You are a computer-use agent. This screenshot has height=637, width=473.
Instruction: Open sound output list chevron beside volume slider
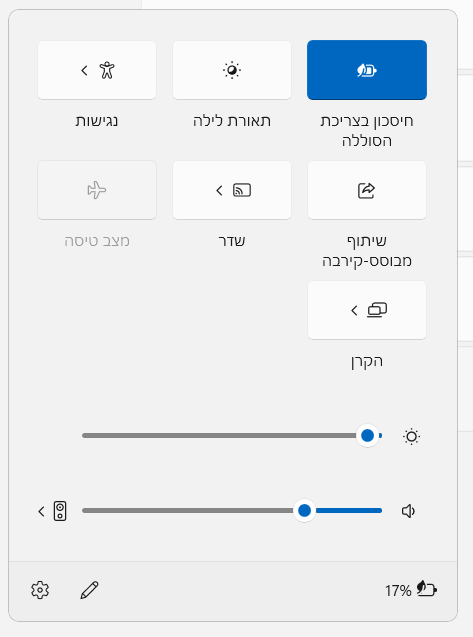[41, 511]
